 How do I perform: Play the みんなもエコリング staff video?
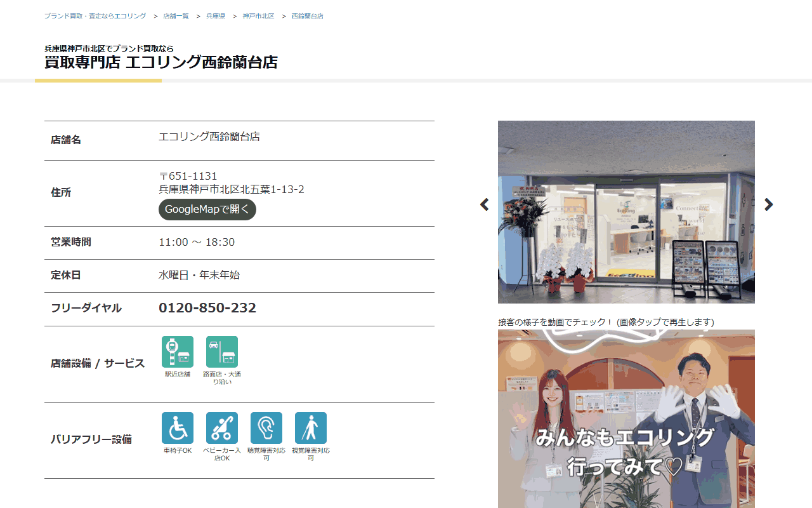(626, 418)
